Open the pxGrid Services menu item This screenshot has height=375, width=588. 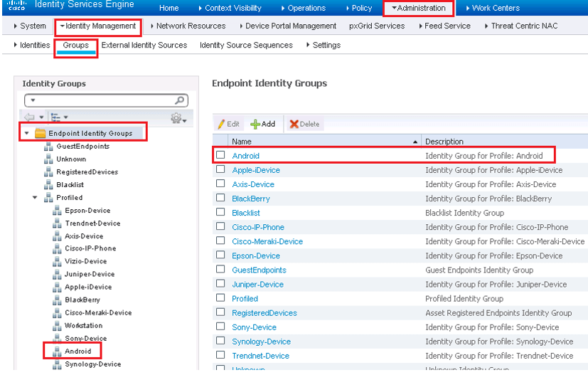(x=377, y=26)
